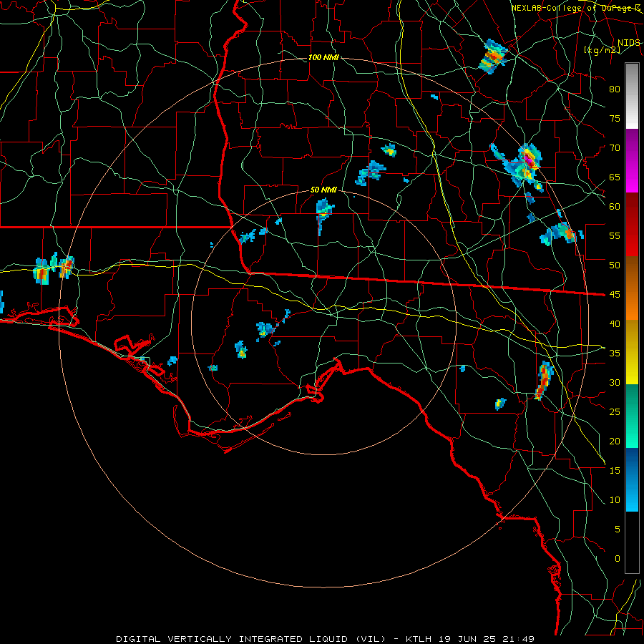Viewport: 644px width, 644px height.
Task: Click the "60" value on the color scale
Action: [x=615, y=207]
